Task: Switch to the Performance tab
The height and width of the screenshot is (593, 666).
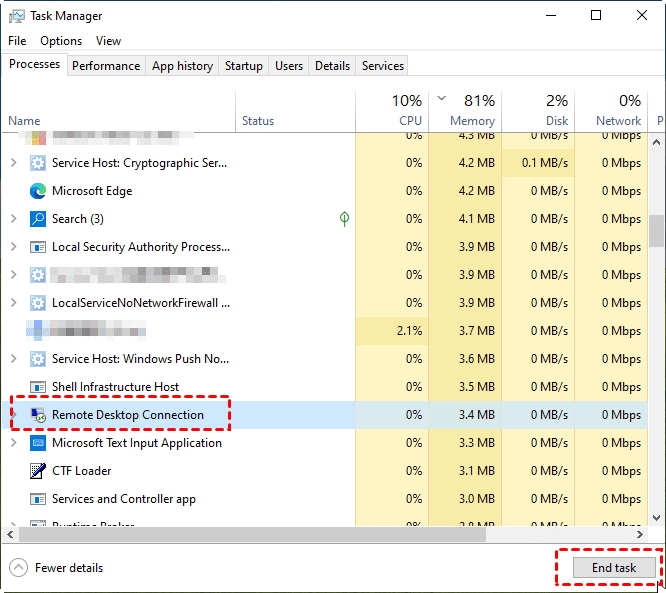Action: pos(106,66)
